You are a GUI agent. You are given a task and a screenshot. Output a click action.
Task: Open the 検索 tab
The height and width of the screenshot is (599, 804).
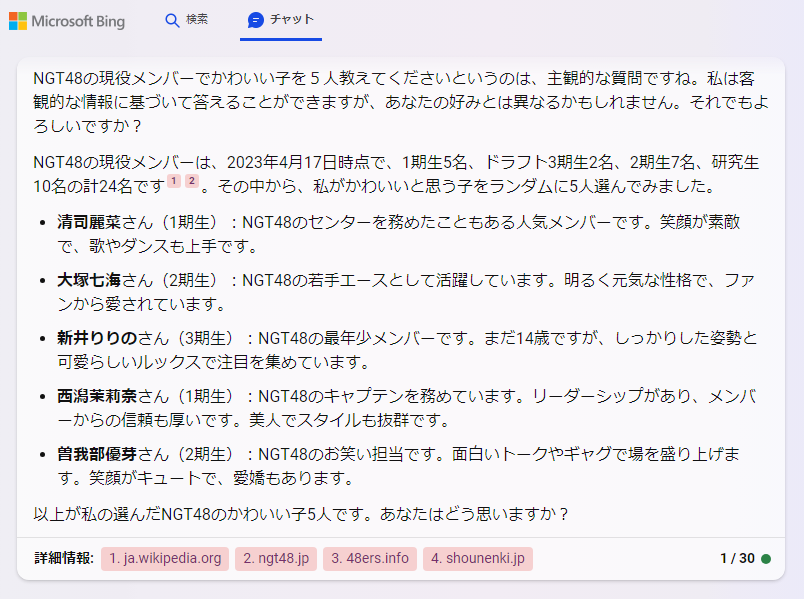186,21
